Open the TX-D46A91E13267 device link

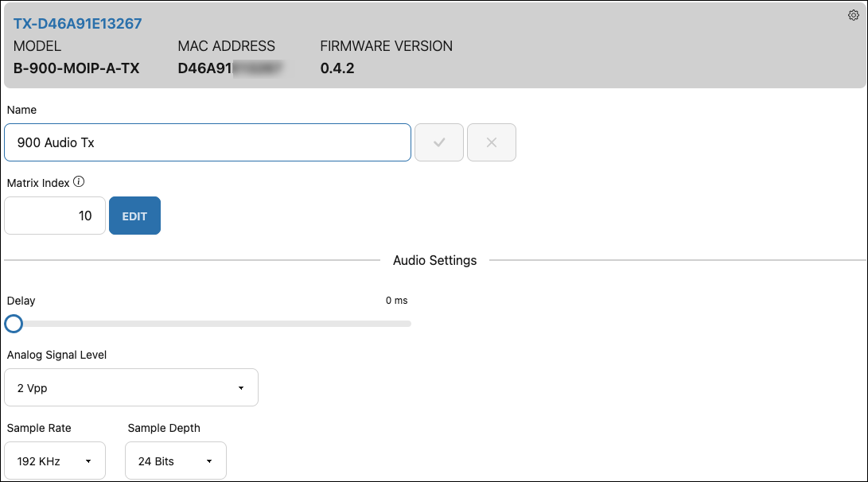(x=78, y=24)
